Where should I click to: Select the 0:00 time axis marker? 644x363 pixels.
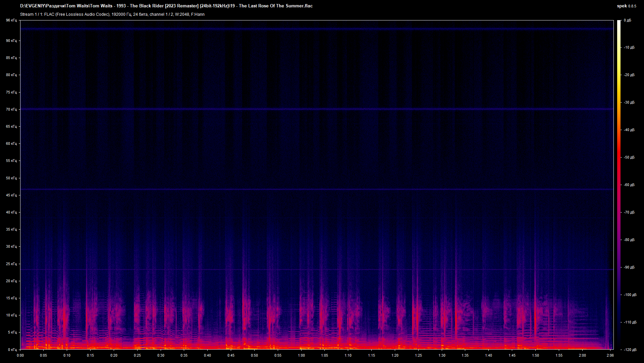[x=20, y=355]
